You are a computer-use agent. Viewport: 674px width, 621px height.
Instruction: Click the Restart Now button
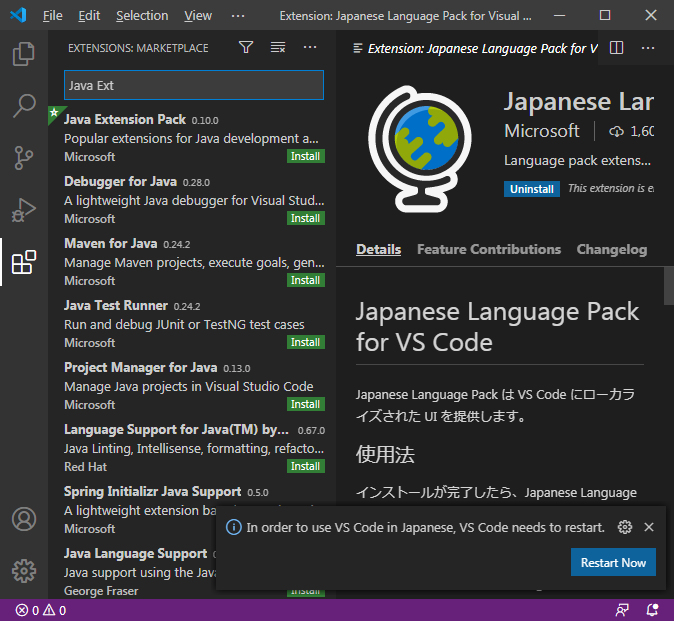tap(613, 562)
